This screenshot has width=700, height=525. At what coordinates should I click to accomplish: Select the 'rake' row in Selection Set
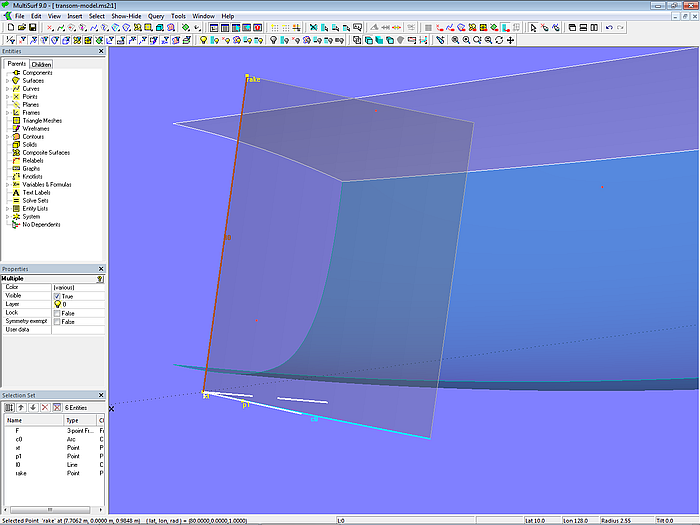(20, 473)
